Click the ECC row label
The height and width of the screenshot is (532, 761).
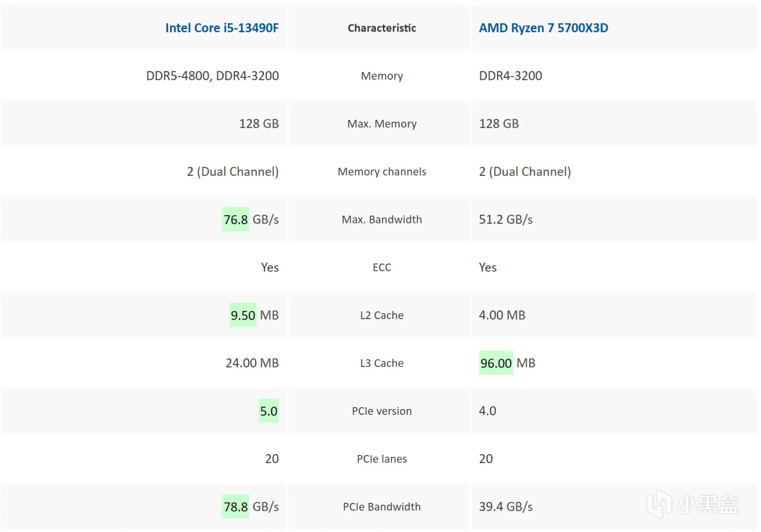coord(382,267)
